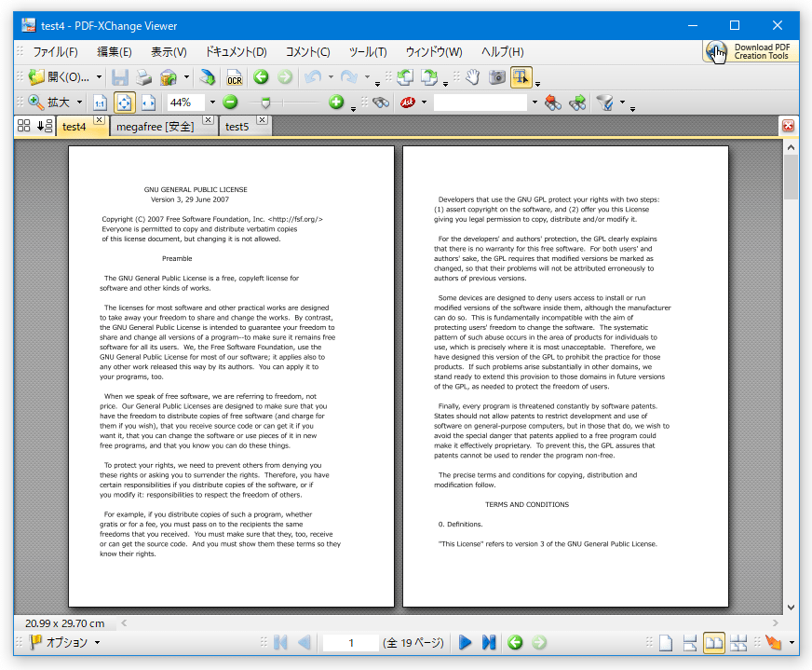The height and width of the screenshot is (670, 812).
Task: Expand the search text field dropdown arrow
Action: pyautogui.click(x=535, y=103)
